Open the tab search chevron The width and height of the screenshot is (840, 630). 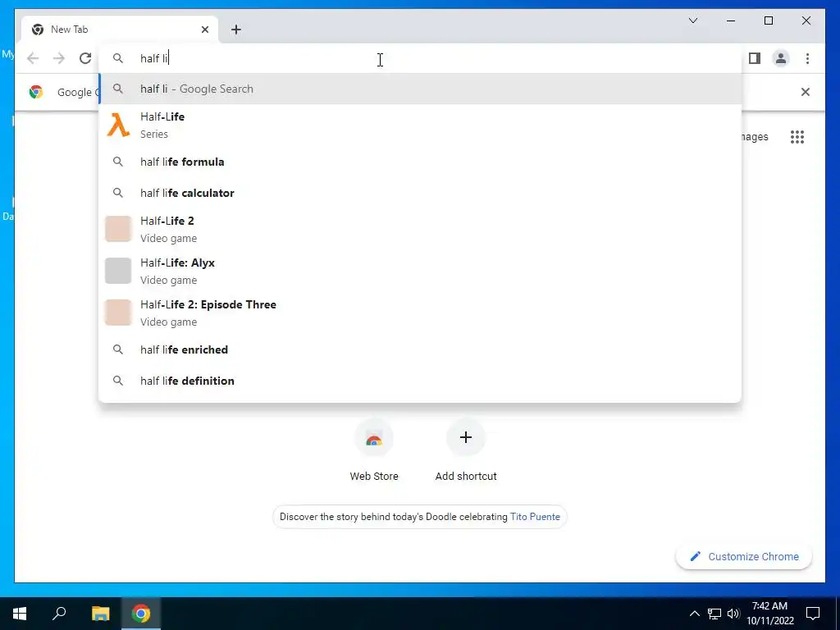692,21
